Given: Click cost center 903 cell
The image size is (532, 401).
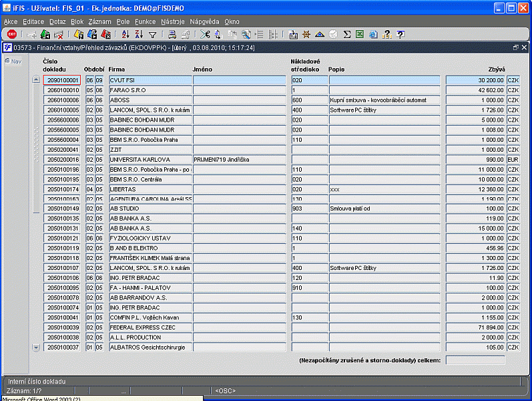Looking at the screenshot, I should point(310,209).
